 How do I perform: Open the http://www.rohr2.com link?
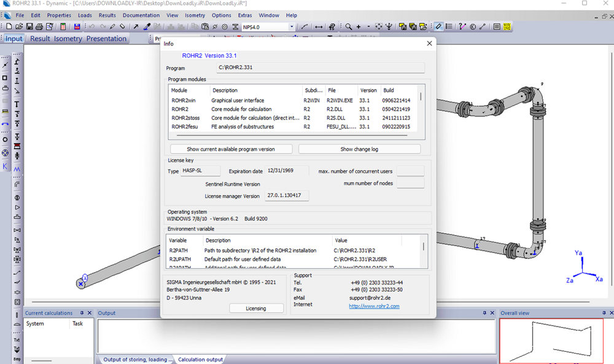click(x=374, y=306)
